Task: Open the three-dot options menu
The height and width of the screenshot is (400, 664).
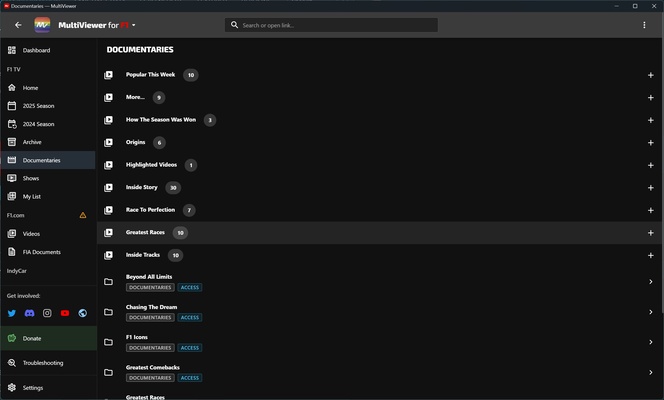Action: 644,25
